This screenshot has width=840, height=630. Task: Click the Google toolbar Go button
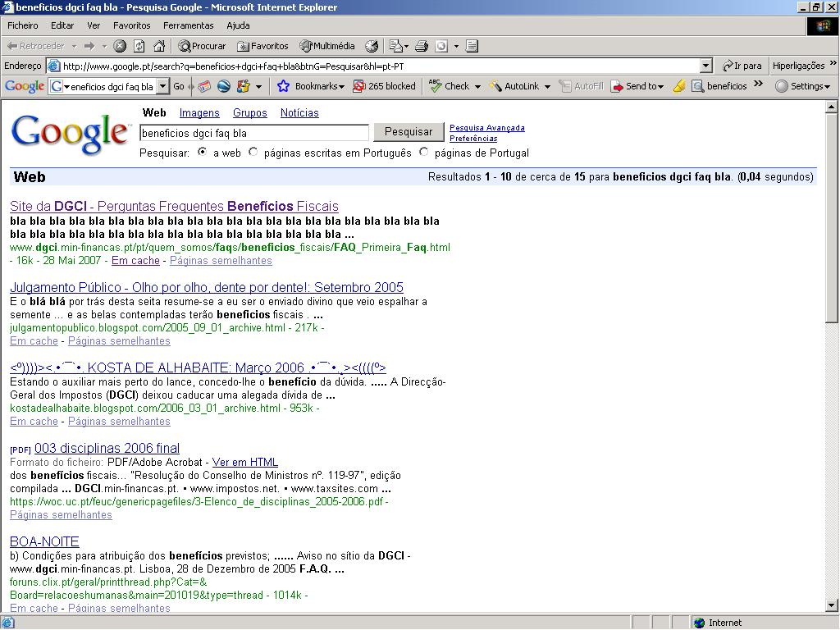point(179,86)
